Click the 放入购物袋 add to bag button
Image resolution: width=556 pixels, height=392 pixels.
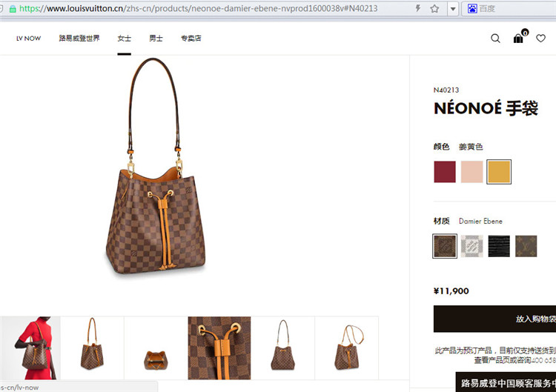click(494, 319)
